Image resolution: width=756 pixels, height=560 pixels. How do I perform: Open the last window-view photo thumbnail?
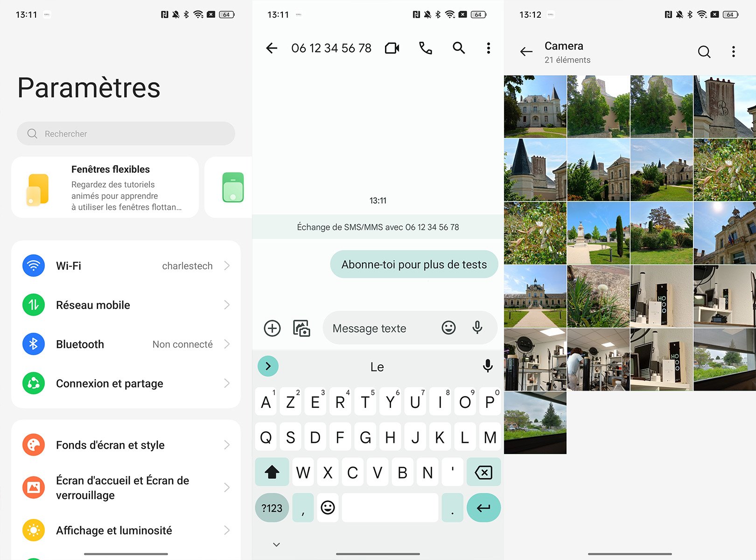[535, 423]
